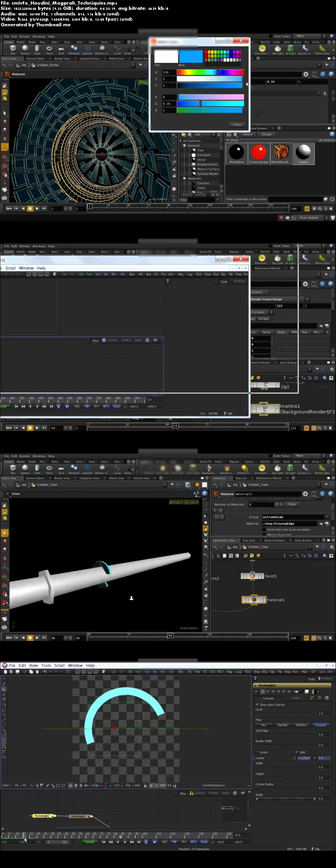Open the Tools menu in Fusion
This screenshot has height=868, width=336.
tap(46, 666)
